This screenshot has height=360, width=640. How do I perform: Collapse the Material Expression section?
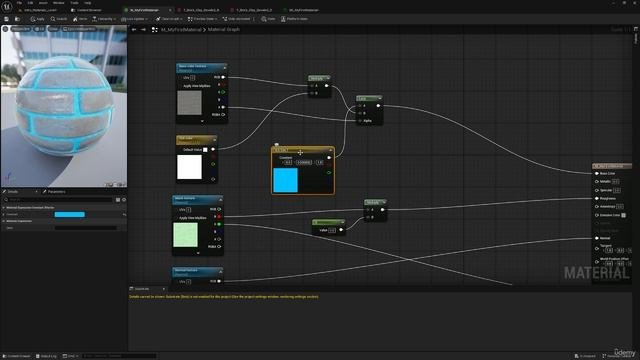click(x=4, y=221)
